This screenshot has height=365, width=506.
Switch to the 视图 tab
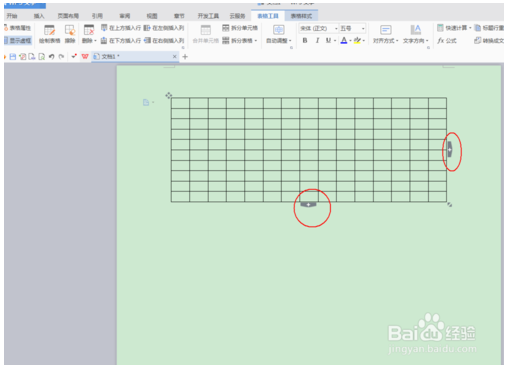pyautogui.click(x=152, y=16)
